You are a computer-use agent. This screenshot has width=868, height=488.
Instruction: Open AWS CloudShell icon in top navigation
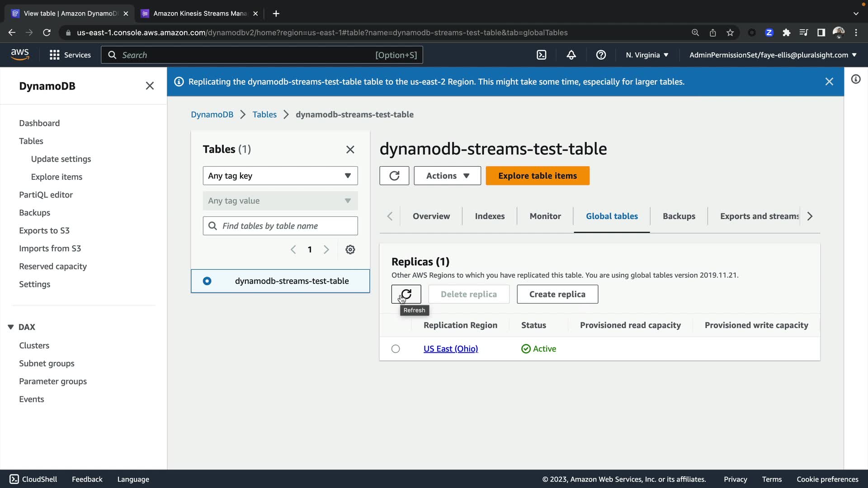pos(541,55)
